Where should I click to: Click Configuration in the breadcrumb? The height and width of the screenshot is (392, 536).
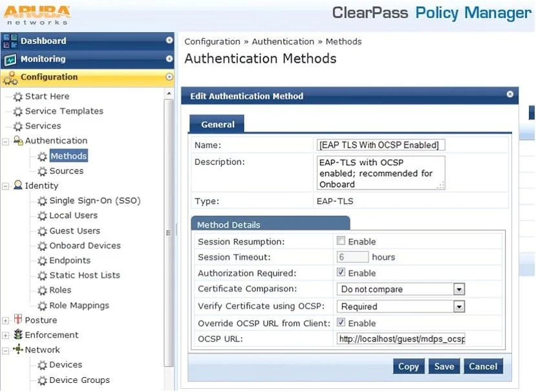click(x=212, y=42)
